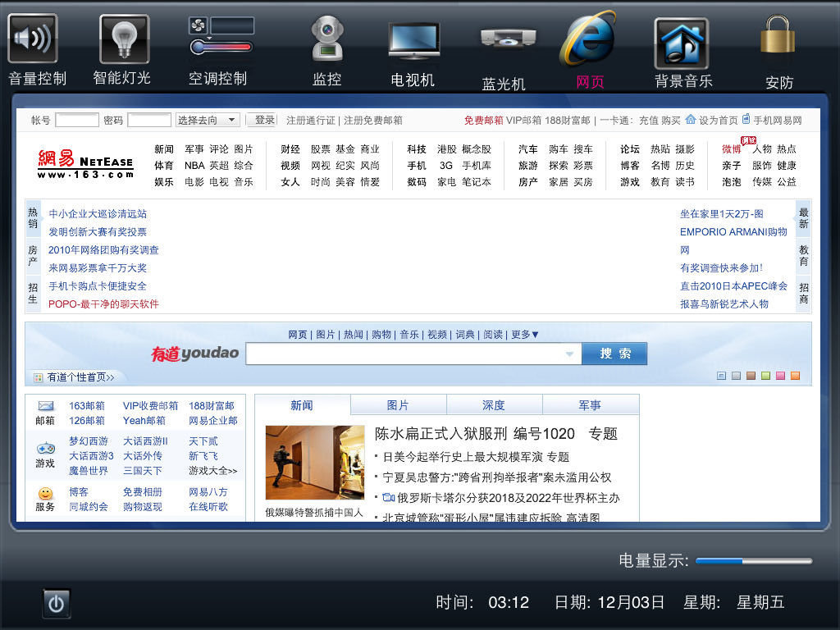
Task: Switch to the 深度 tab
Action: (x=494, y=405)
